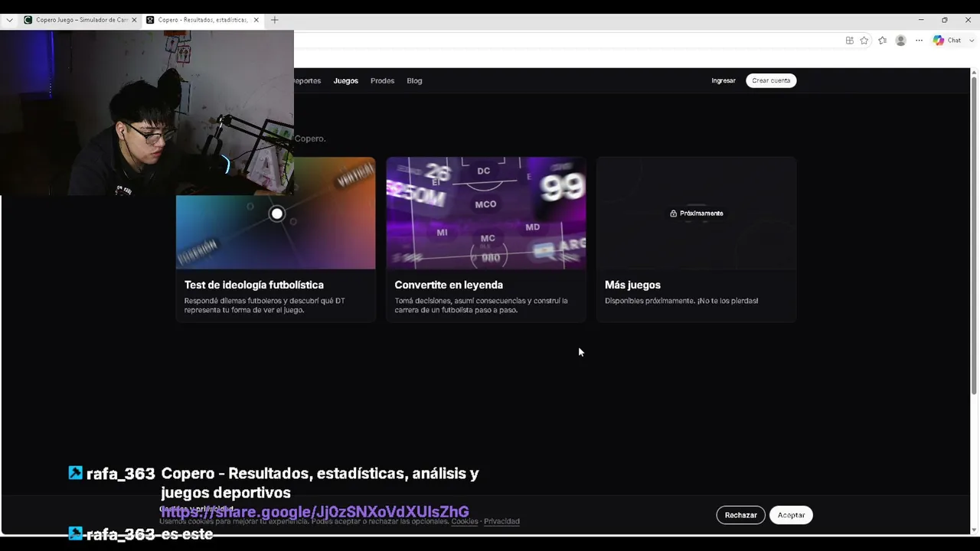Image resolution: width=980 pixels, height=551 pixels.
Task: Open the Deportes navigation item
Action: click(x=307, y=80)
